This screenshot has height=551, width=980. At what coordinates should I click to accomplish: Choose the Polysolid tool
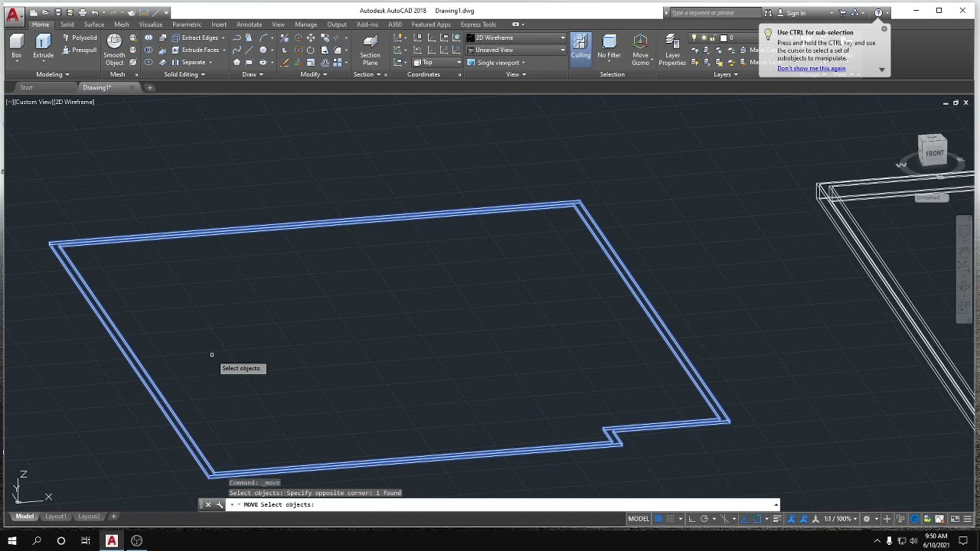click(80, 37)
